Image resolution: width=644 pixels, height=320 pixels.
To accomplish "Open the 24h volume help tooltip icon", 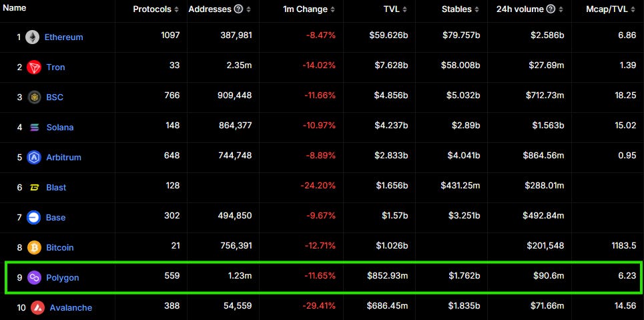I will tap(551, 9).
